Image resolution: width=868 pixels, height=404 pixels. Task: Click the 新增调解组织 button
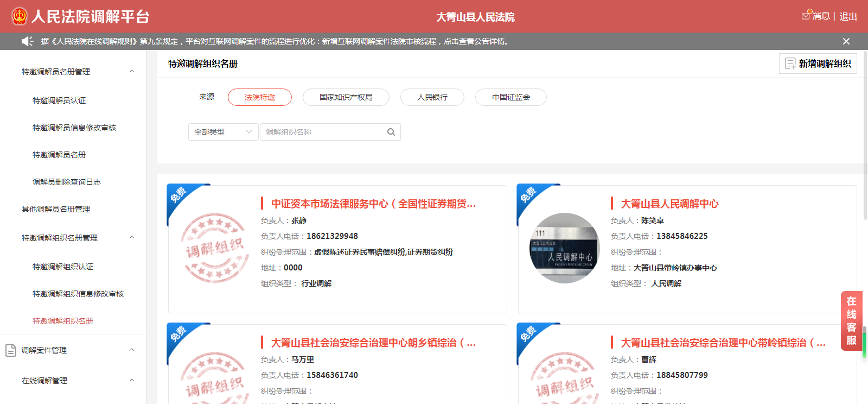coord(818,64)
